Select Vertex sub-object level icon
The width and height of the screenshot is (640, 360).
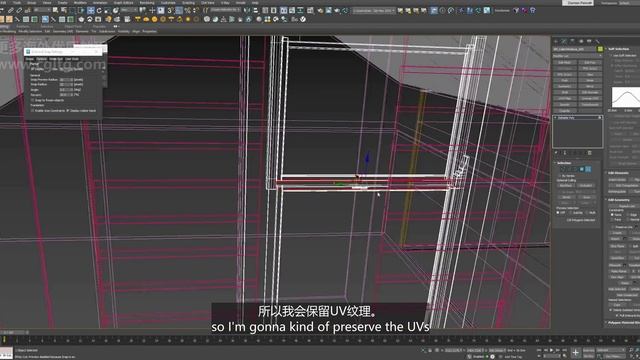pyautogui.click(x=562, y=169)
